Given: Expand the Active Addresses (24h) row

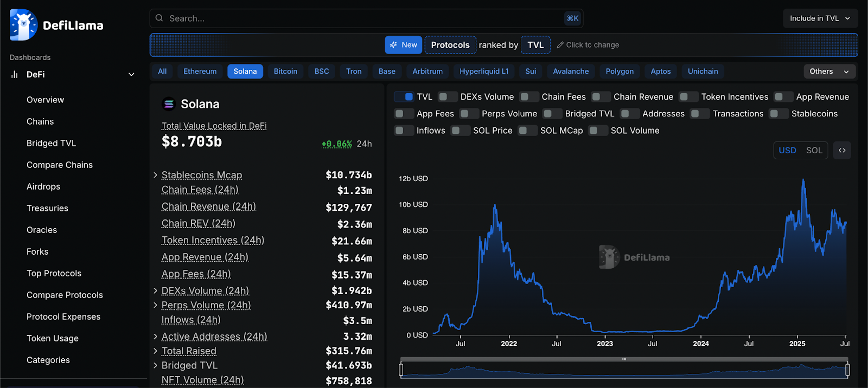Looking at the screenshot, I should click(x=155, y=337).
